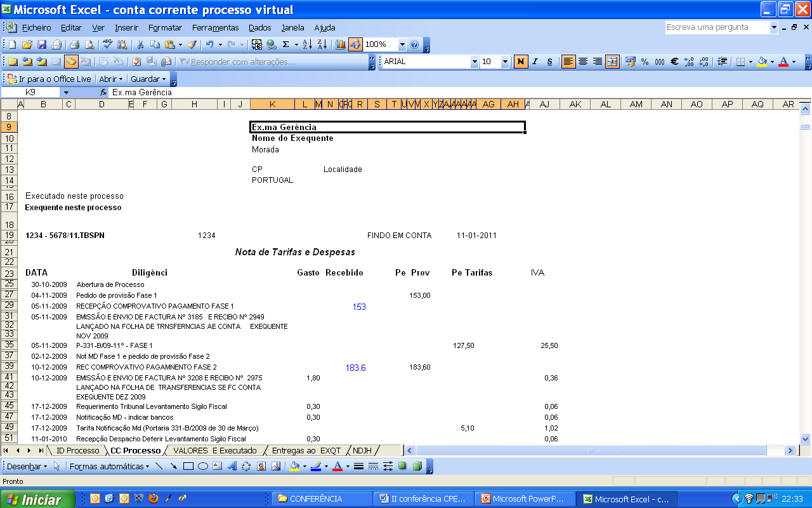Image resolution: width=812 pixels, height=508 pixels.
Task: Open the font name dropdown (ARIAL)
Action: click(x=475, y=62)
